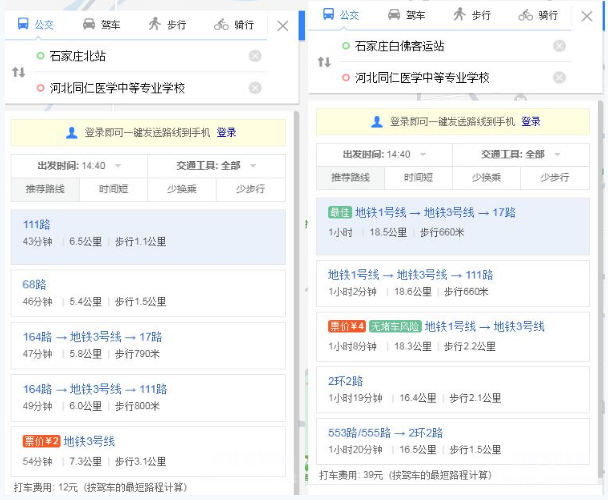The image size is (608, 500).
Task: Switch to 骑行 cycling tab in left panel
Action: click(x=234, y=25)
